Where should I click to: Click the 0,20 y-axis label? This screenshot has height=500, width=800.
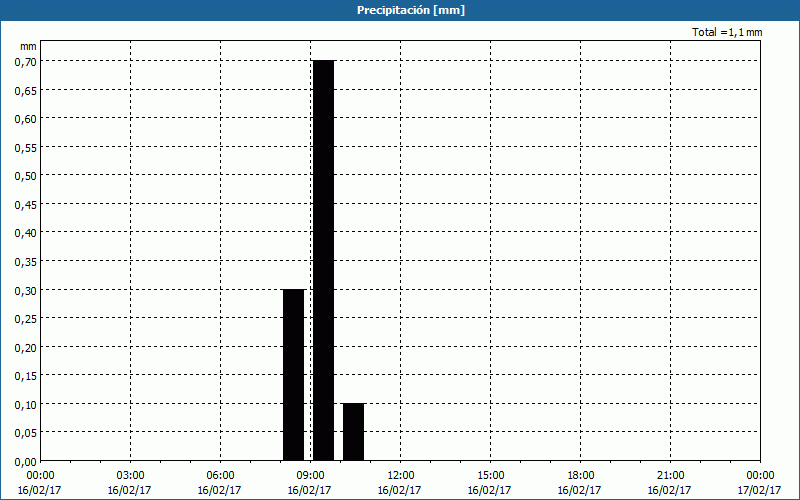26,347
